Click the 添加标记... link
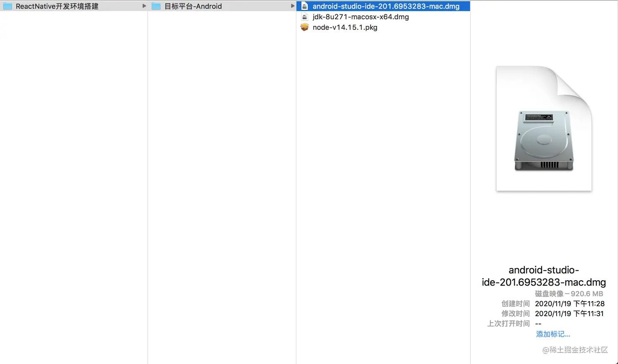The width and height of the screenshot is (618, 364). pyautogui.click(x=553, y=334)
